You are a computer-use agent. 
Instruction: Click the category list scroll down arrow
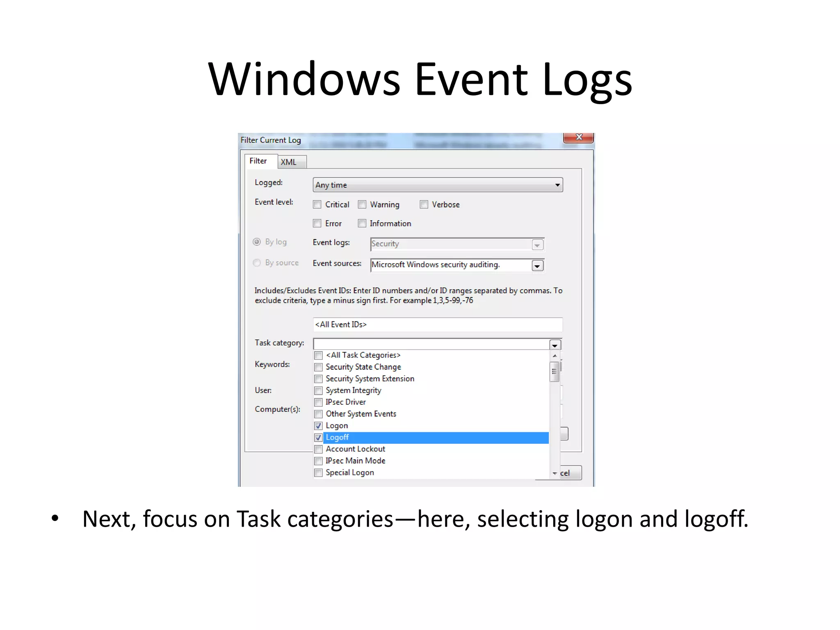coord(555,473)
